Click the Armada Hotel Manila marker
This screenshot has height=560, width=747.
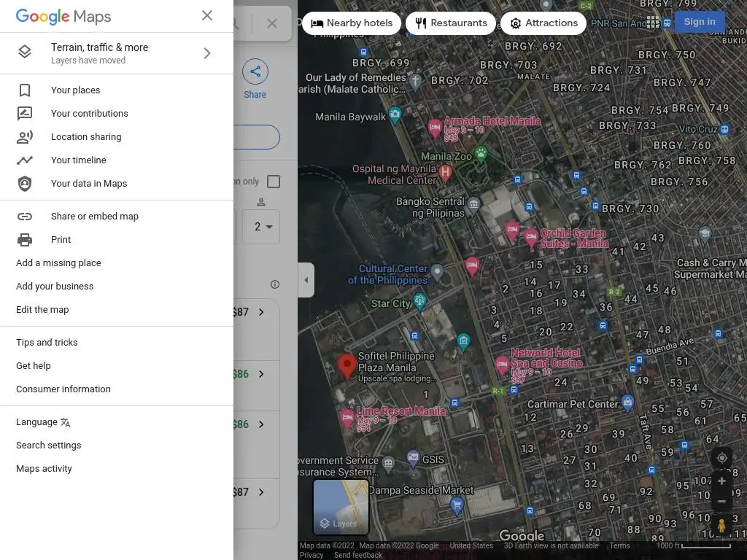coord(435,128)
